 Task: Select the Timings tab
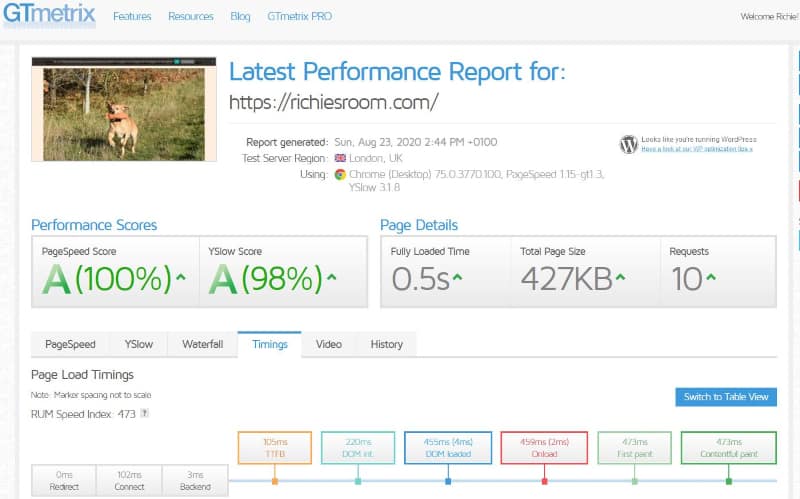(x=270, y=344)
